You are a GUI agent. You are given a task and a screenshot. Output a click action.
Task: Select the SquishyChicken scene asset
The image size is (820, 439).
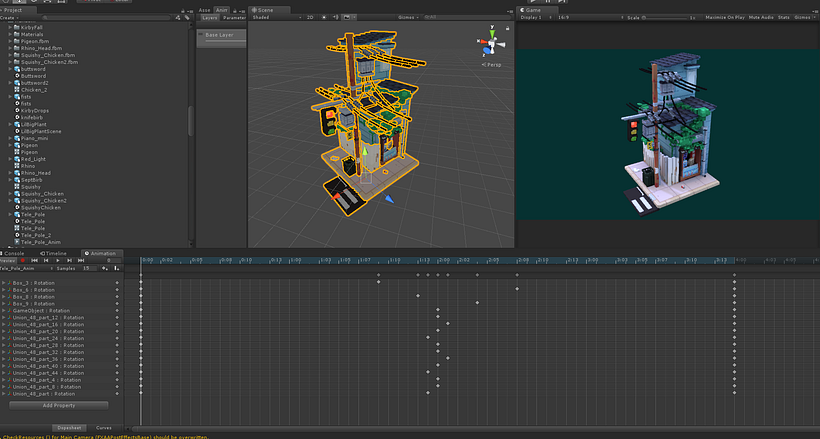pyautogui.click(x=40, y=208)
